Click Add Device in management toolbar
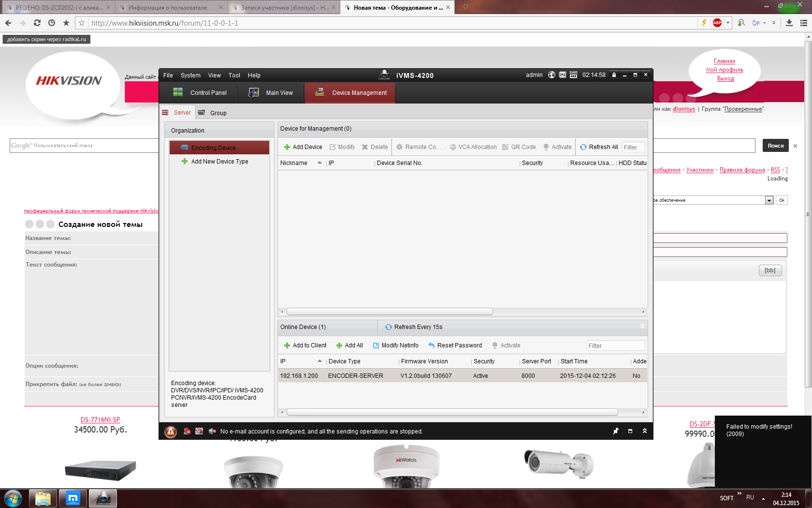The width and height of the screenshot is (812, 508). pos(303,147)
